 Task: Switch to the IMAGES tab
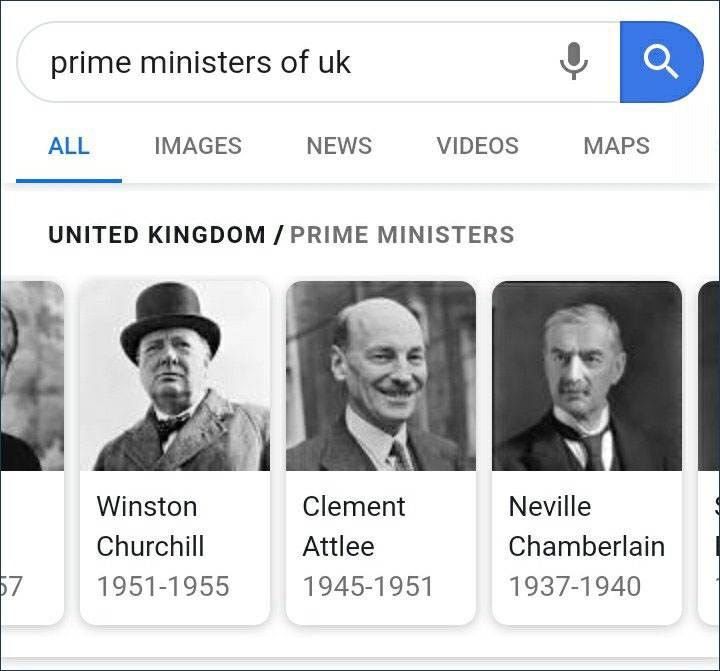point(198,146)
